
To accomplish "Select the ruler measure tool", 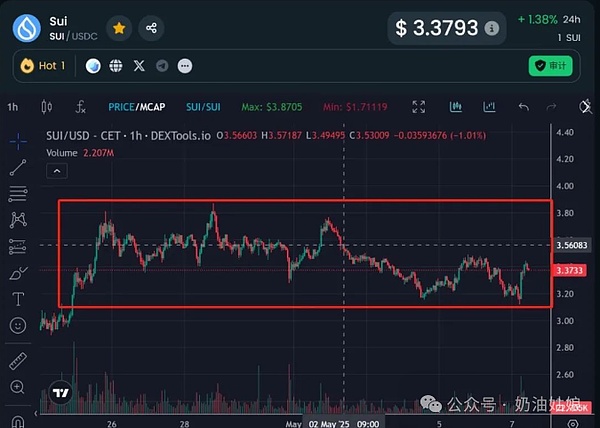I will tap(17, 361).
